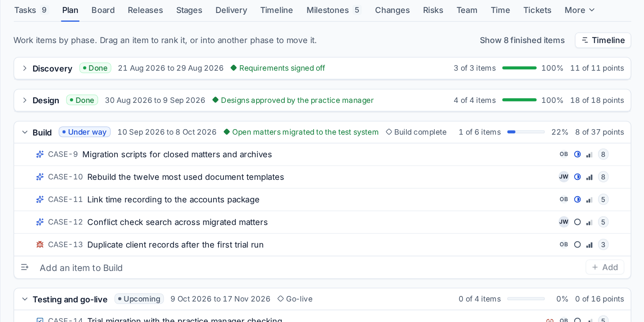Screen dimensions: 644x322
Task: Click the Add an item to Build field
Action: point(309,268)
